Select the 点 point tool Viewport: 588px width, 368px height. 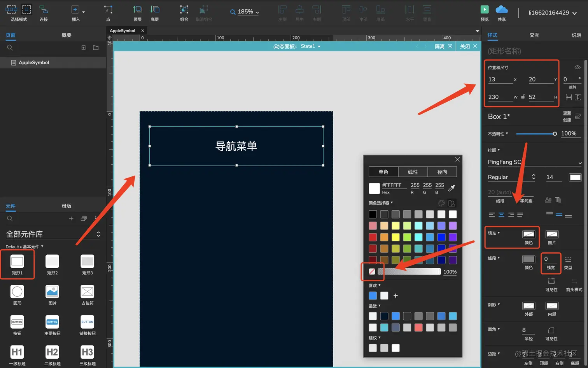108,13
